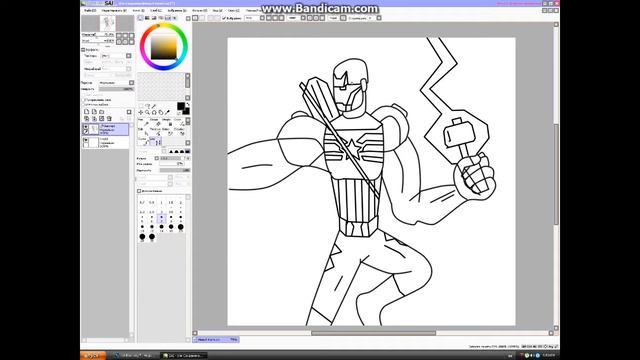This screenshot has height=360, width=640.
Task: Open the stabilizer dropdown in toolbar
Action: 379,18
